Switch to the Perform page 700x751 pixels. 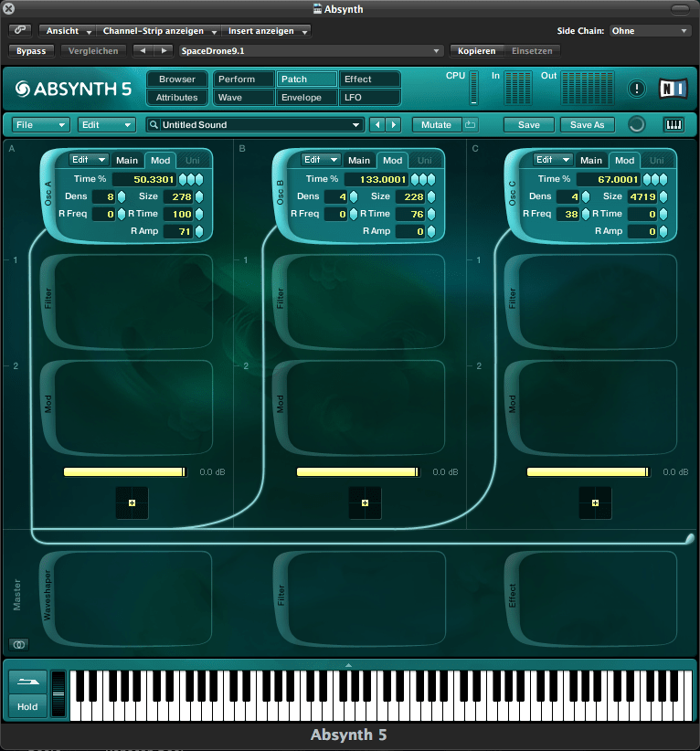243,79
